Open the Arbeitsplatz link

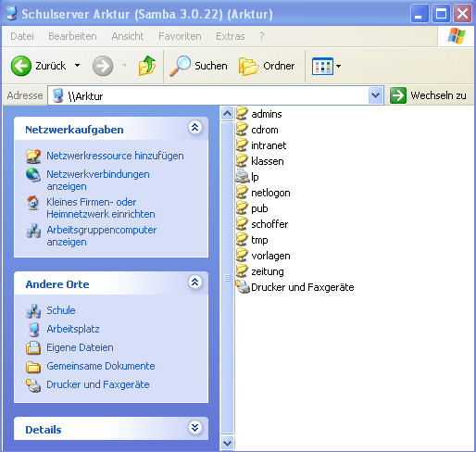click(x=73, y=329)
